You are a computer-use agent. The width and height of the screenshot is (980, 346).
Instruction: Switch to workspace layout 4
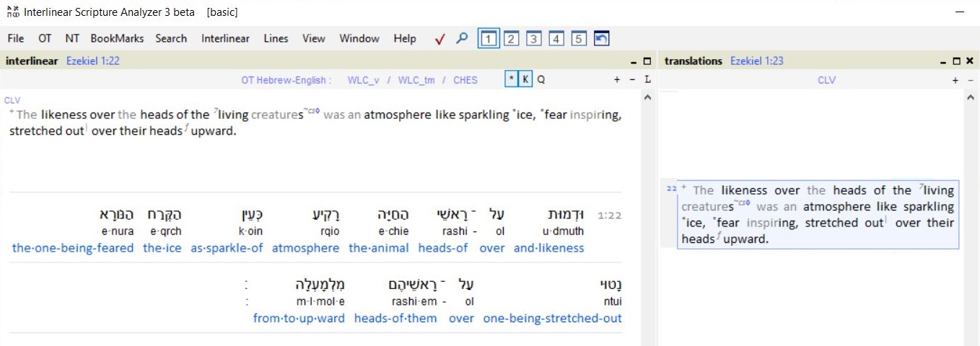(x=556, y=39)
